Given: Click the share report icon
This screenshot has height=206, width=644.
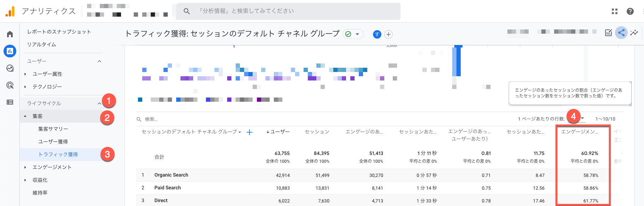Looking at the screenshot, I should coord(621,33).
